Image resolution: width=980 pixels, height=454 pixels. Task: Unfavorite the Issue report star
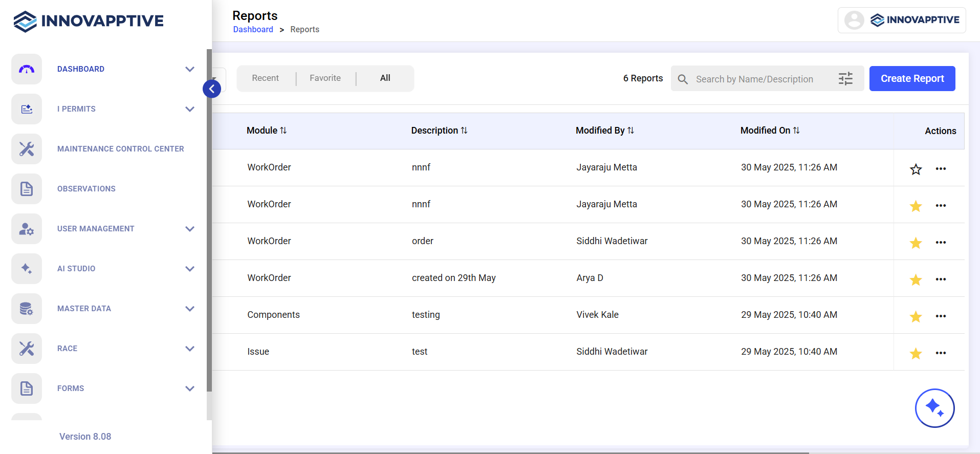click(x=916, y=353)
